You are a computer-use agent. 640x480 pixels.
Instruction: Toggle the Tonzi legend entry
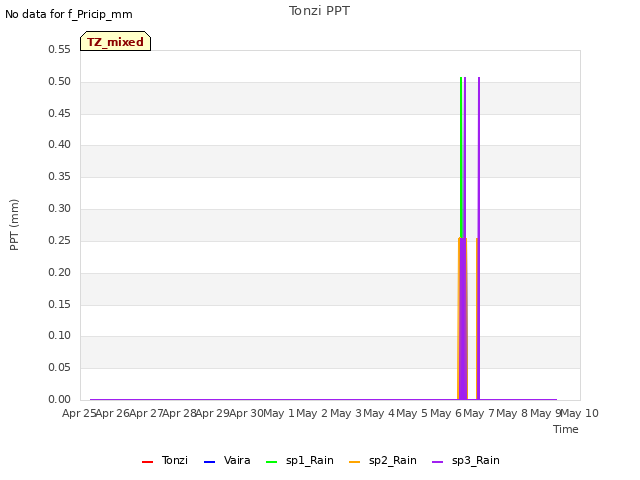pos(165,460)
